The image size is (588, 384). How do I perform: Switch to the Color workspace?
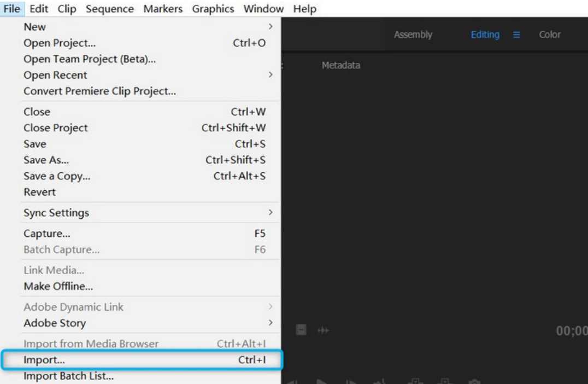550,34
